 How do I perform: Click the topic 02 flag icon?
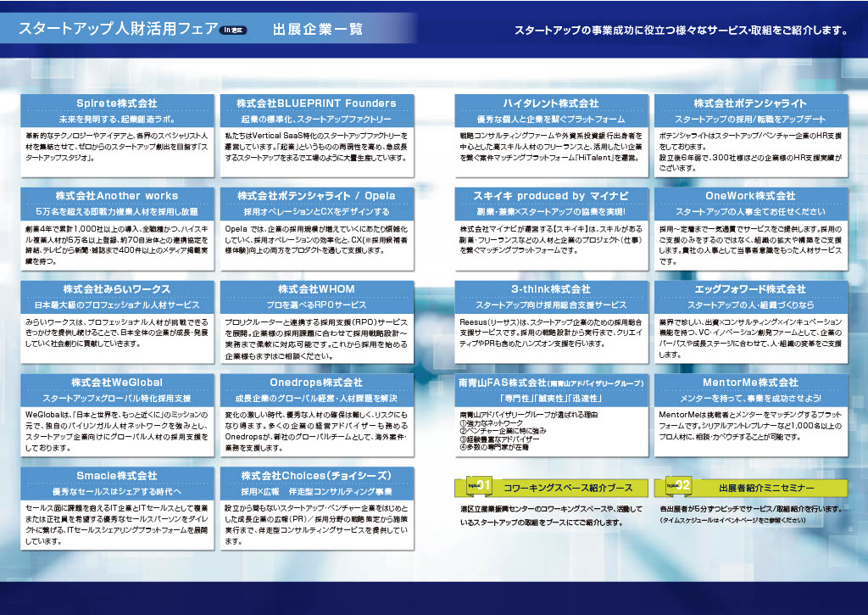(x=675, y=485)
